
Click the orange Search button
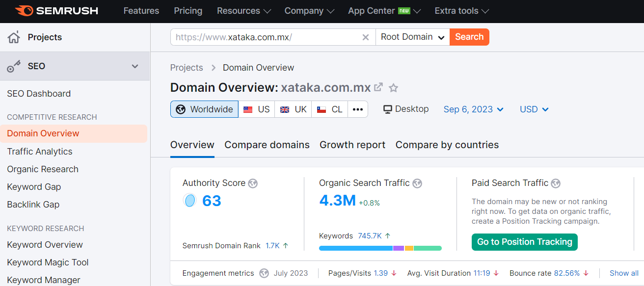(x=469, y=37)
